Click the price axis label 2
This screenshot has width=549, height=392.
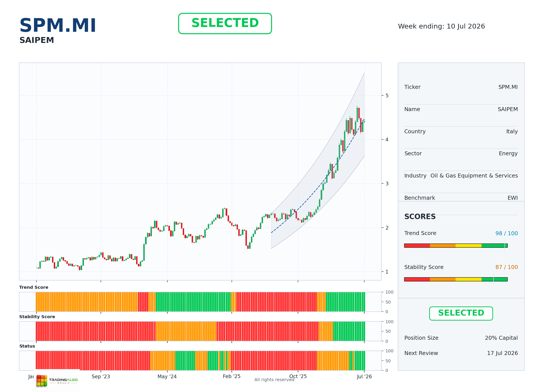(387, 228)
